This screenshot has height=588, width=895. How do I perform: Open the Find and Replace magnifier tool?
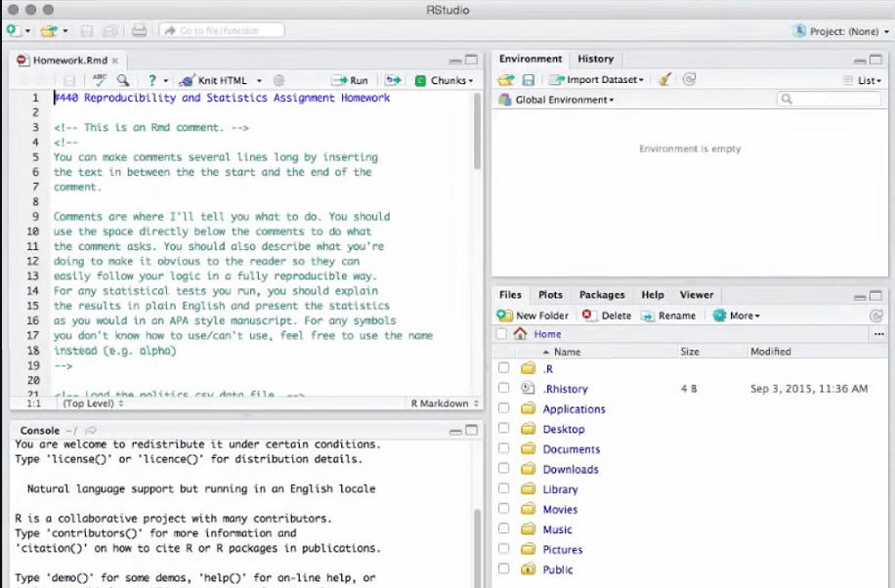tap(123, 80)
